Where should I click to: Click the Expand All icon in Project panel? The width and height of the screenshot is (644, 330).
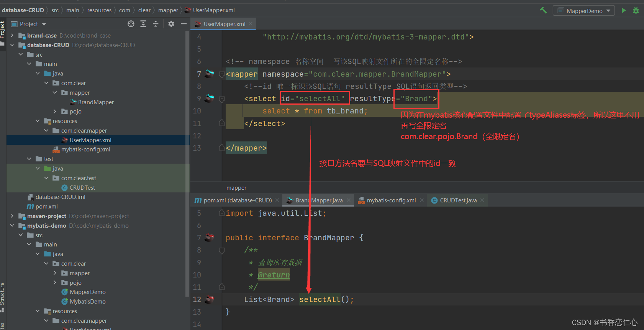point(143,24)
